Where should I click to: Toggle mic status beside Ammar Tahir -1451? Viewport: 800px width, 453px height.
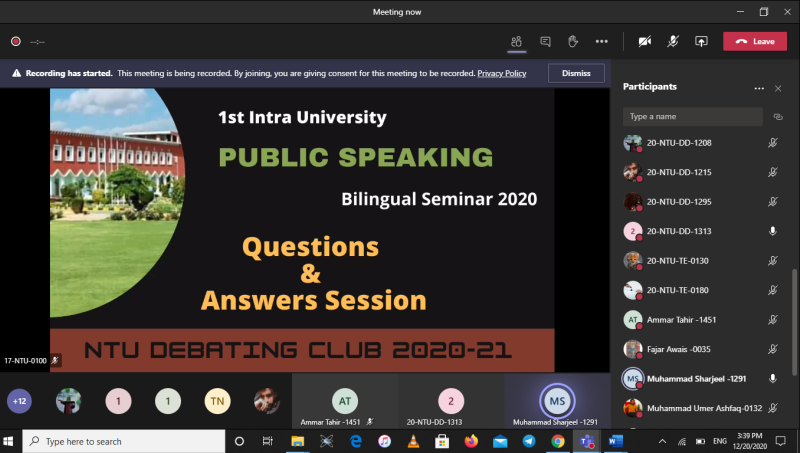pyautogui.click(x=773, y=320)
